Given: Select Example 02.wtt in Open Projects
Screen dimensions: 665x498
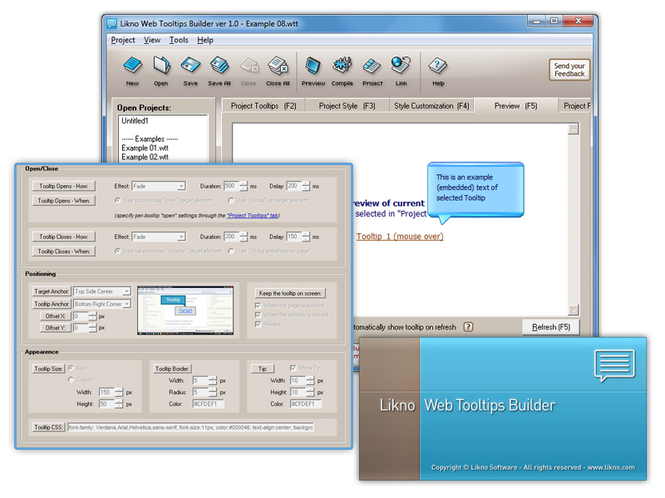Looking at the screenshot, I should 145,157.
